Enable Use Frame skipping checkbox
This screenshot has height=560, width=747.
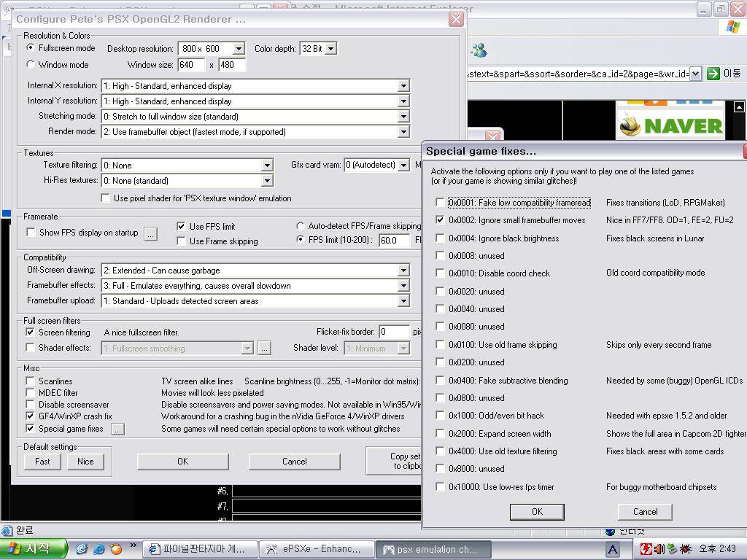click(181, 241)
